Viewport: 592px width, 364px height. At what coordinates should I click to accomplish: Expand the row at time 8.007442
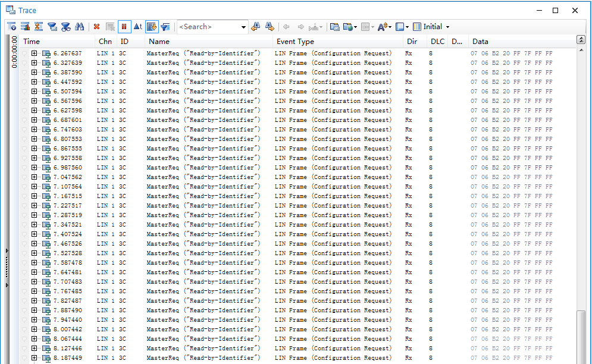coord(34,330)
